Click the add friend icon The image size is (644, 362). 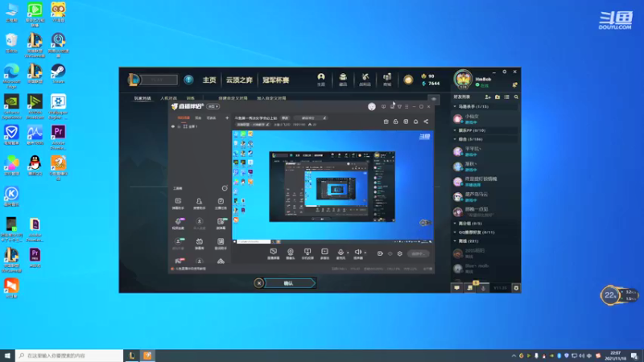pos(488,97)
